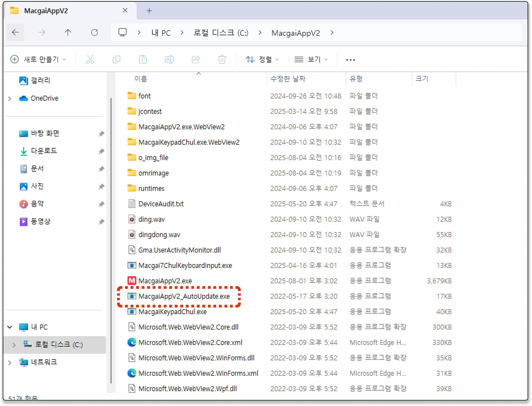Open the 새로 만들기 dropdown

(38, 59)
